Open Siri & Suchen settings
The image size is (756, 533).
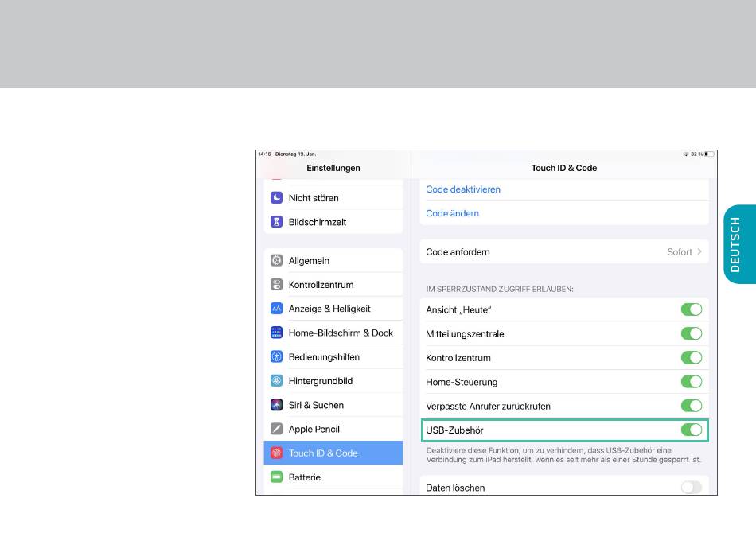pyautogui.click(x=316, y=405)
